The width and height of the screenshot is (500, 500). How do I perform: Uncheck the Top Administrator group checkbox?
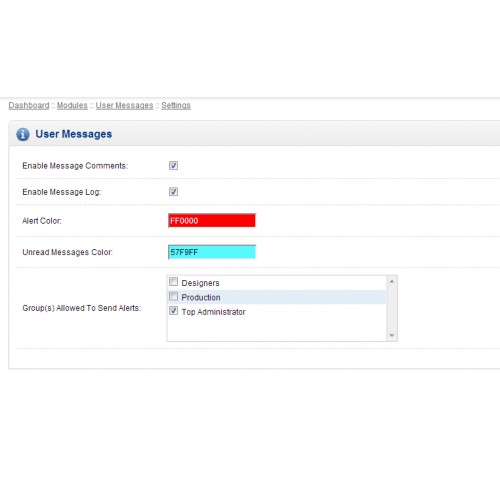[173, 311]
